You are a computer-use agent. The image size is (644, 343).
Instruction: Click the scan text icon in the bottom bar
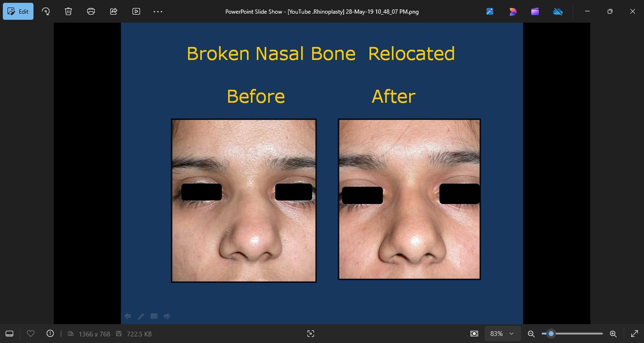(310, 334)
